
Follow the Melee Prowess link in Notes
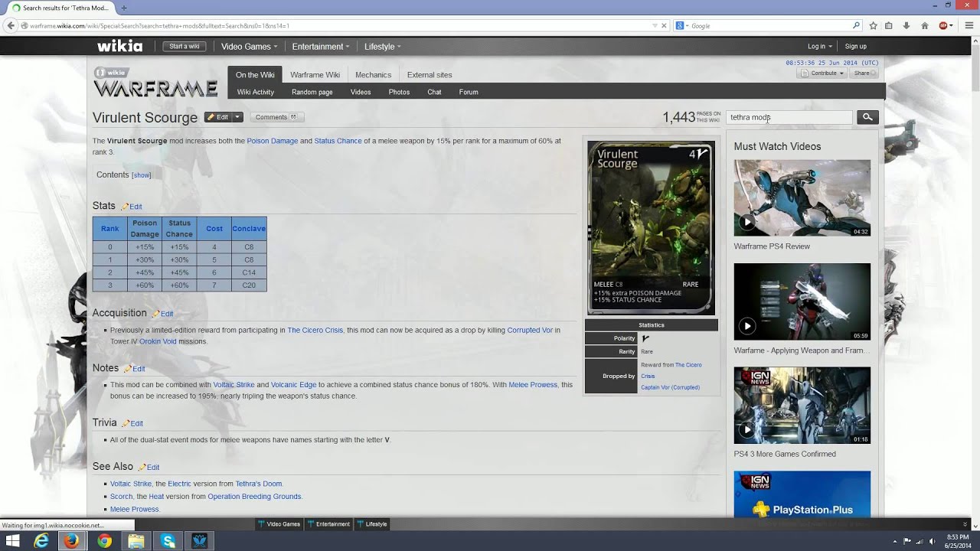coord(533,385)
